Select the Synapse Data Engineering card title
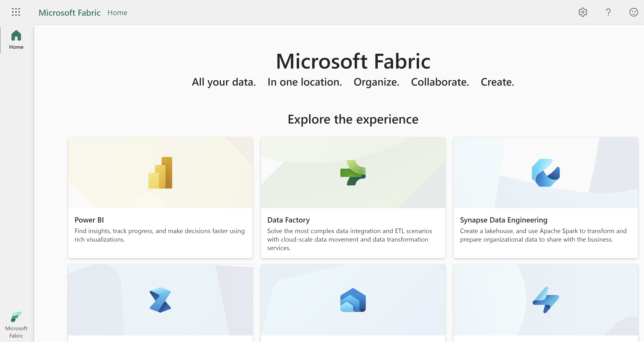Screen dimensions: 644x342 click(x=503, y=220)
